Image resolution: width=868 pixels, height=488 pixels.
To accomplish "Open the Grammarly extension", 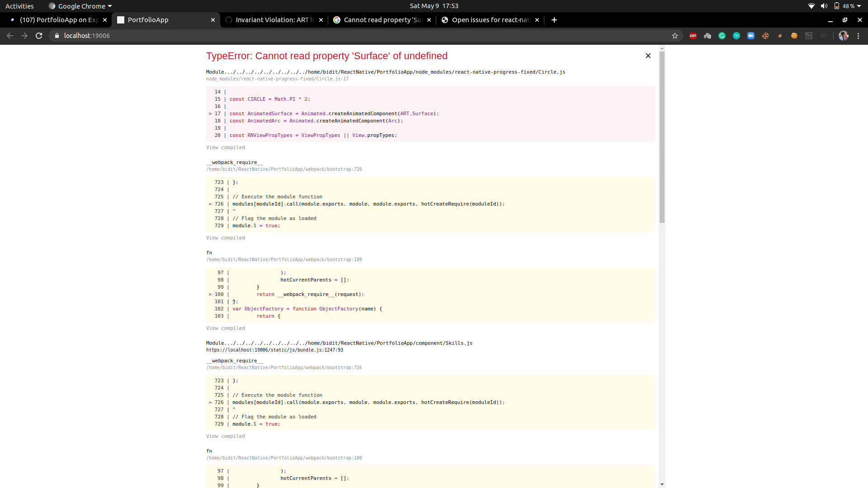I will point(722,36).
